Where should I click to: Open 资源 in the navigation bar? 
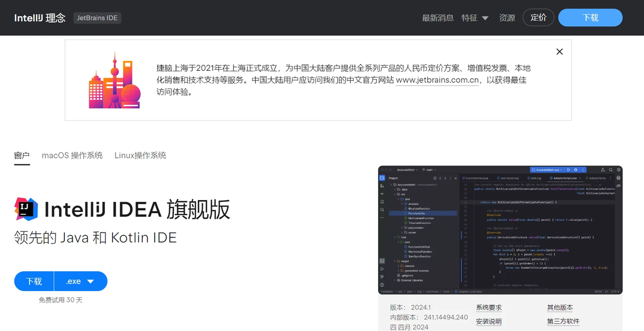point(507,18)
